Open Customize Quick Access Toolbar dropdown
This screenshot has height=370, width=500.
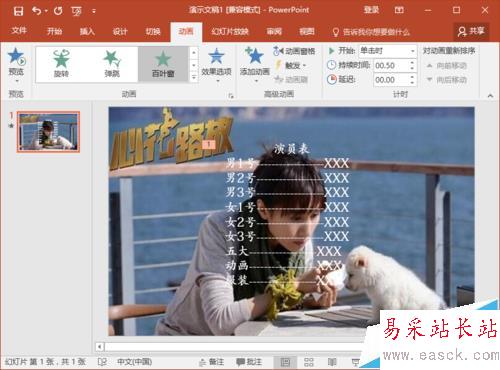(94, 11)
